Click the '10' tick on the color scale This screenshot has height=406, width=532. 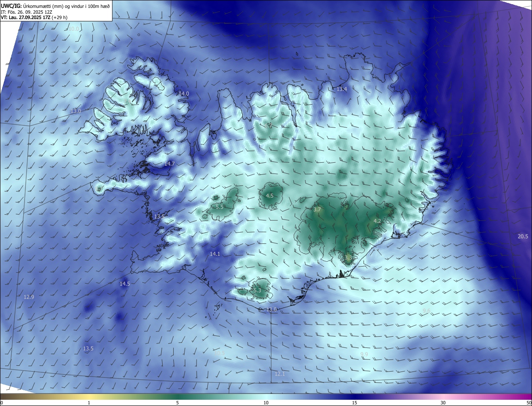coord(266,403)
